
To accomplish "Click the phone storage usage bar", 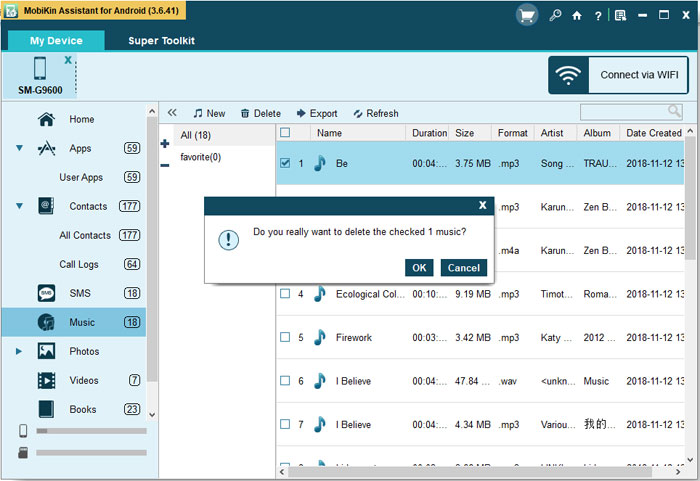I will tap(92, 431).
